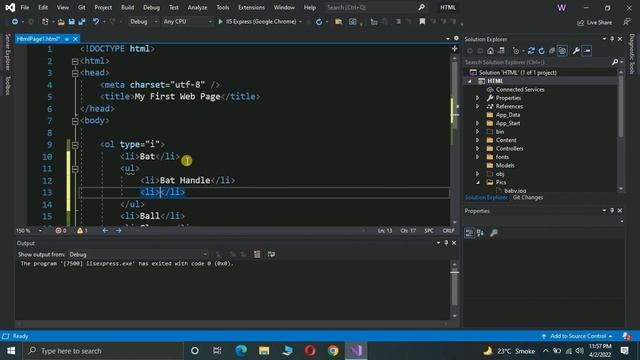Open the Toolbox side tab
Viewport: 640px width, 360px height.
[x=7, y=85]
